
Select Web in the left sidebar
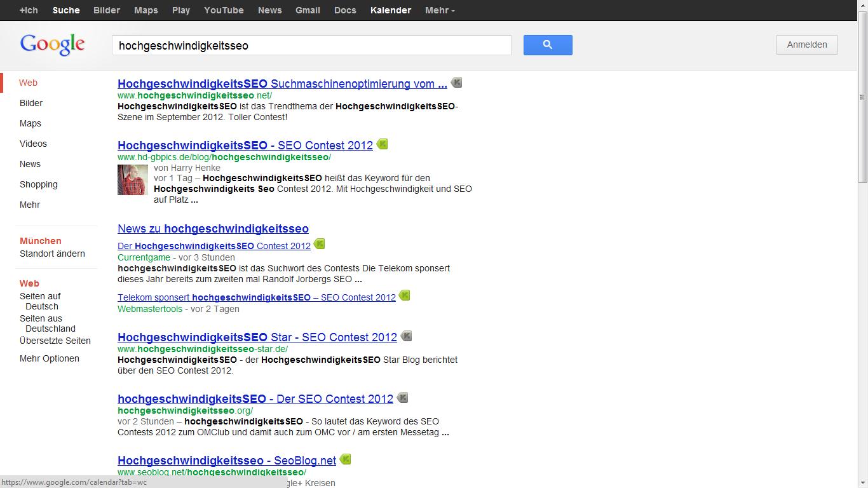point(28,83)
